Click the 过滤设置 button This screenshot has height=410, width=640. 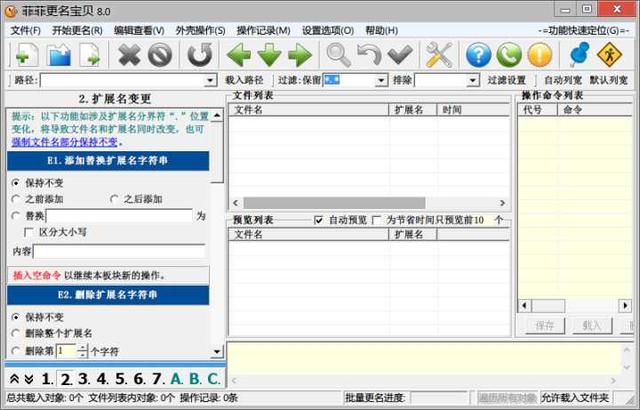507,80
